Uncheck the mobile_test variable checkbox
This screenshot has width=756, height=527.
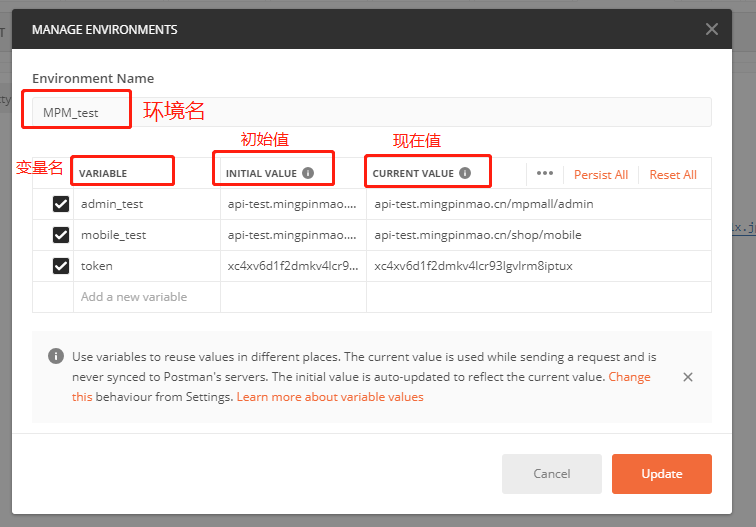(61, 235)
